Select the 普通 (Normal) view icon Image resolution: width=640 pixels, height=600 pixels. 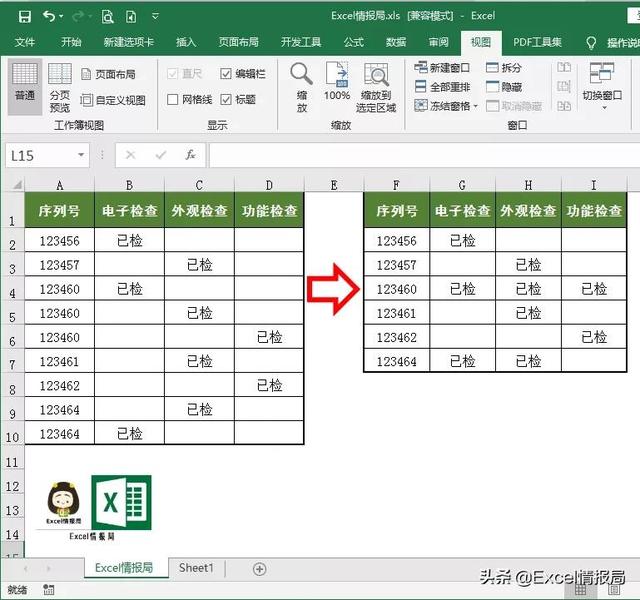(x=25, y=81)
